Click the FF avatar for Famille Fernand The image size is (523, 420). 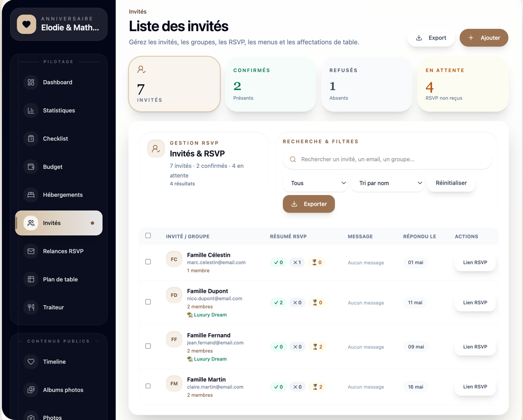[174, 339]
